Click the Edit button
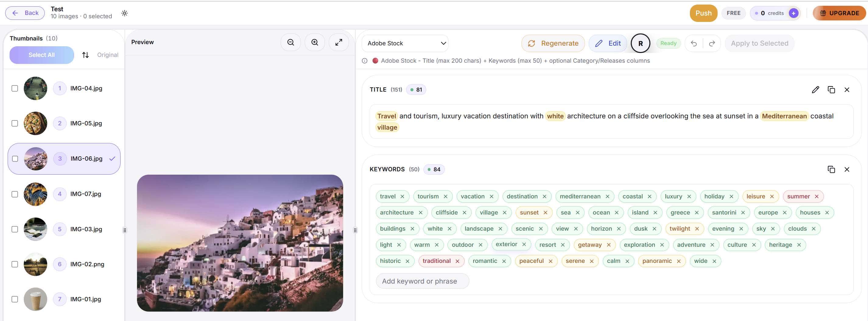This screenshot has width=868, height=321. click(607, 44)
